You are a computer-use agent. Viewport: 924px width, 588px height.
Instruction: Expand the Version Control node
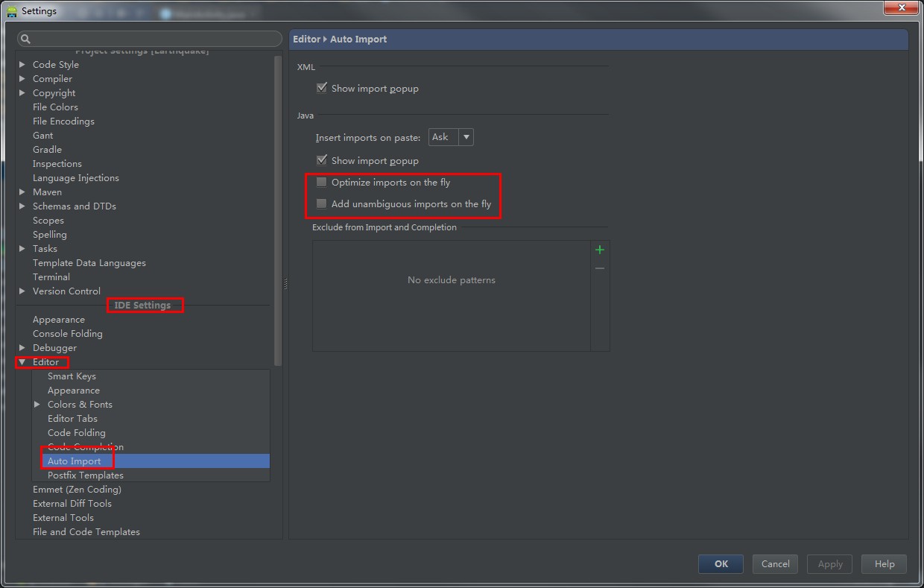[x=22, y=291]
